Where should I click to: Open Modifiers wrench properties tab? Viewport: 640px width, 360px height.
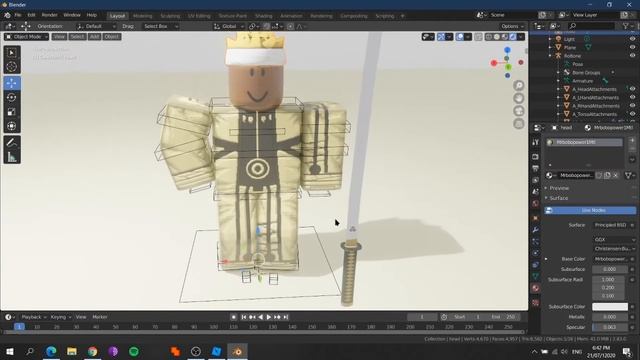(x=536, y=230)
